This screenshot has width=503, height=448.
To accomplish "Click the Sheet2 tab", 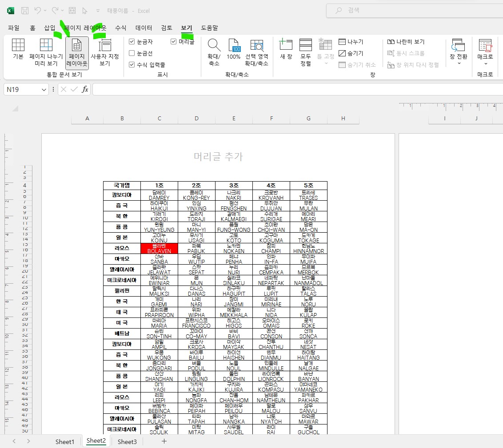I will pyautogui.click(x=96, y=441).
